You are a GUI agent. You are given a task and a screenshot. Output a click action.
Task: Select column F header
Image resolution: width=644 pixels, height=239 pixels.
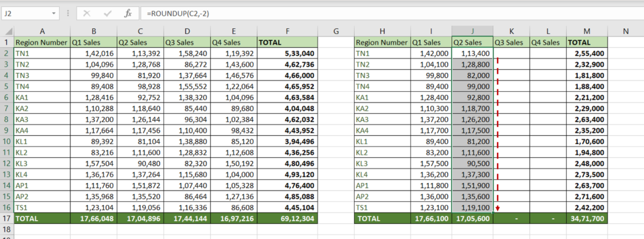(287, 31)
